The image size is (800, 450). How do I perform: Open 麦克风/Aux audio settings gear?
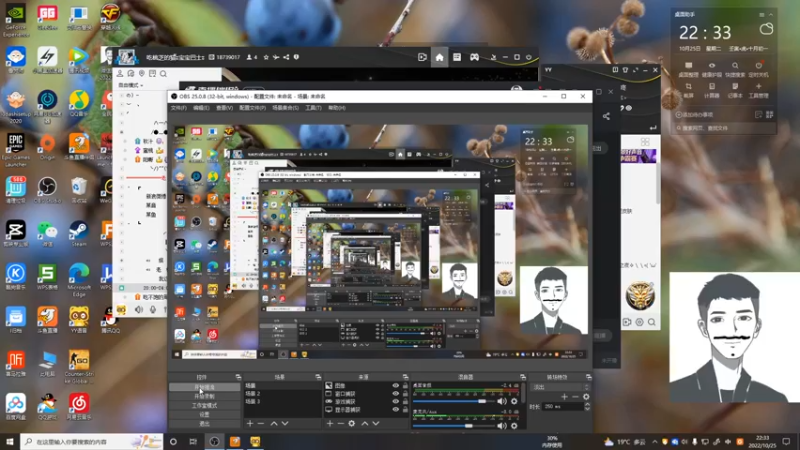coord(514,426)
